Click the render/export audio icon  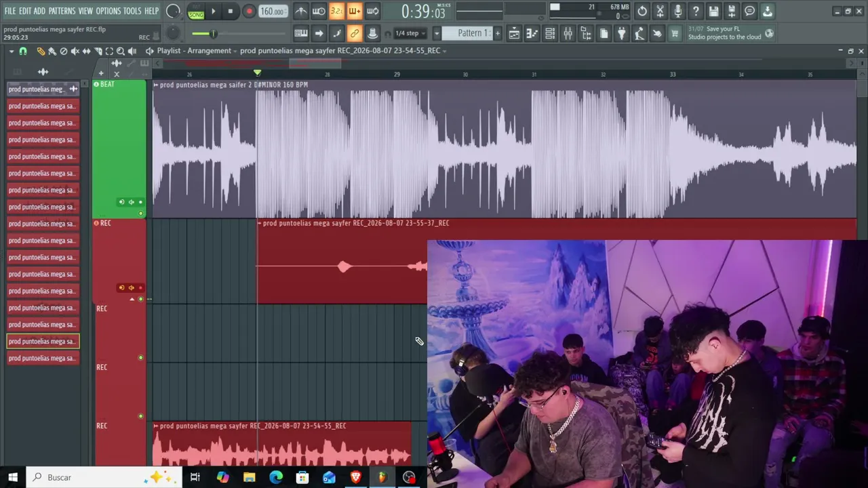pos(732,11)
